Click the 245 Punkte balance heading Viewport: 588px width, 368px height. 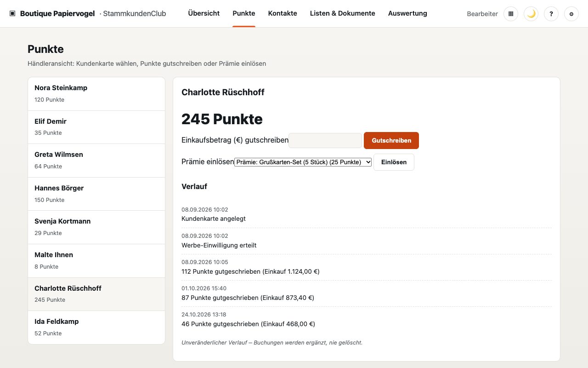click(222, 119)
